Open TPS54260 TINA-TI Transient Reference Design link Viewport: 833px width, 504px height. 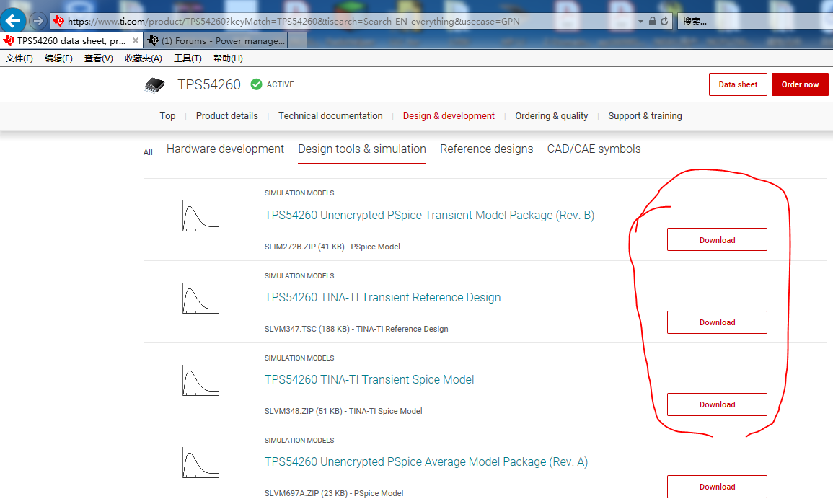click(382, 297)
